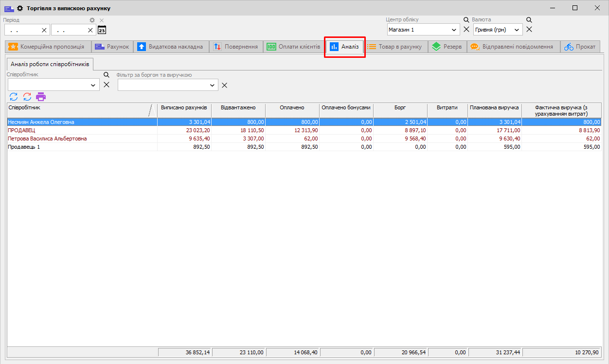Image resolution: width=609 pixels, height=364 pixels.
Task: Go to the Оплати клієнтів tab
Action: pyautogui.click(x=294, y=47)
